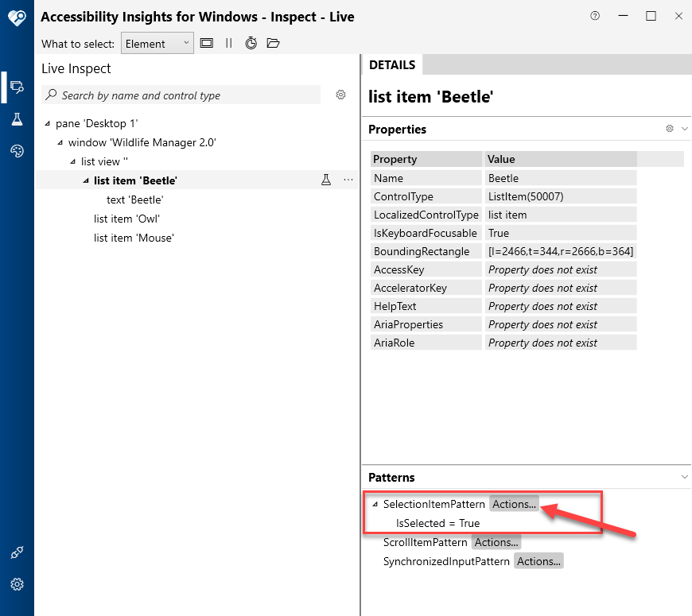Open the Color Contrast palette sidebar icon
The image size is (692, 616).
pos(17,151)
